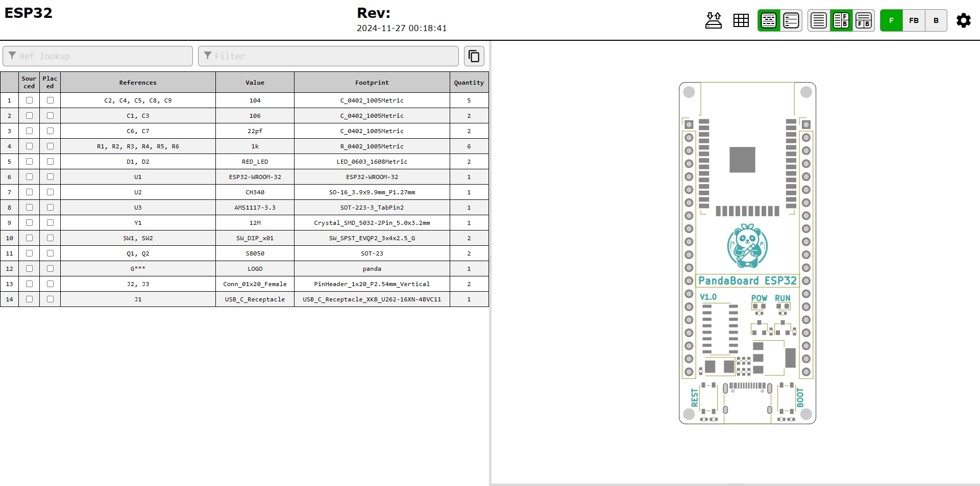
Task: Copy BOM table to clipboard
Action: tap(474, 56)
